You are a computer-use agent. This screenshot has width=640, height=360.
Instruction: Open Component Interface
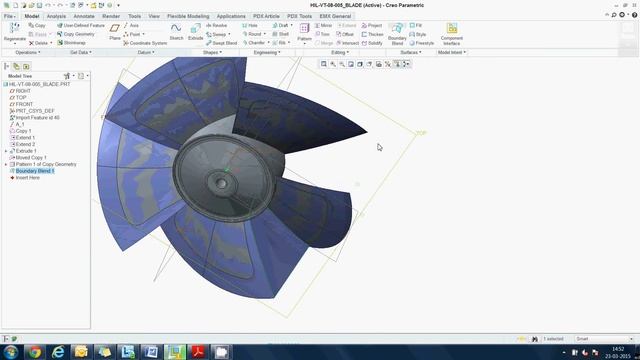tap(451, 33)
